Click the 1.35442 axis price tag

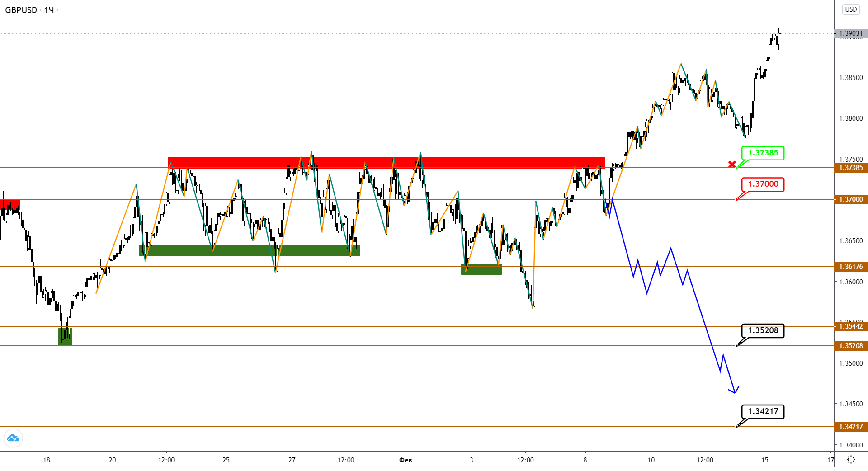(x=851, y=326)
